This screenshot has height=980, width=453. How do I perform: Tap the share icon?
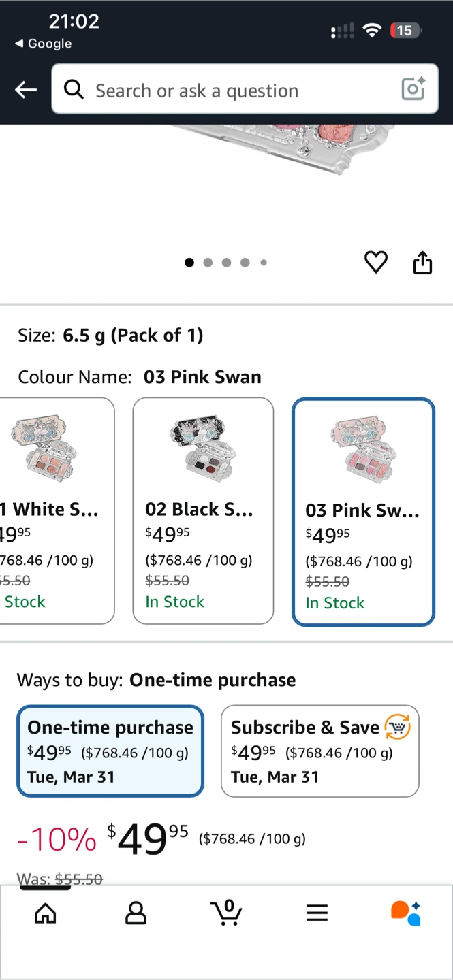(x=422, y=262)
